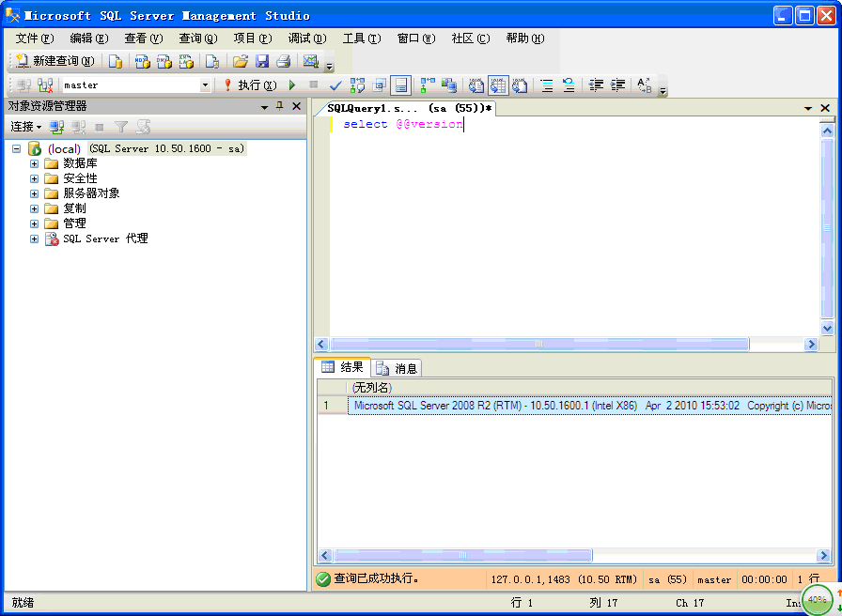Toggle auto-hide pin on 对象资源管理器 panel
Viewport: 842px width, 616px height.
(x=278, y=106)
